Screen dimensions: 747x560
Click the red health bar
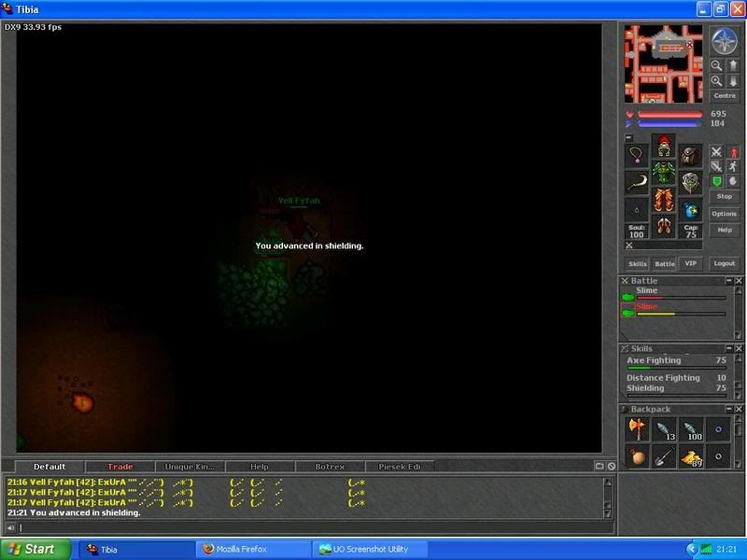(669, 114)
